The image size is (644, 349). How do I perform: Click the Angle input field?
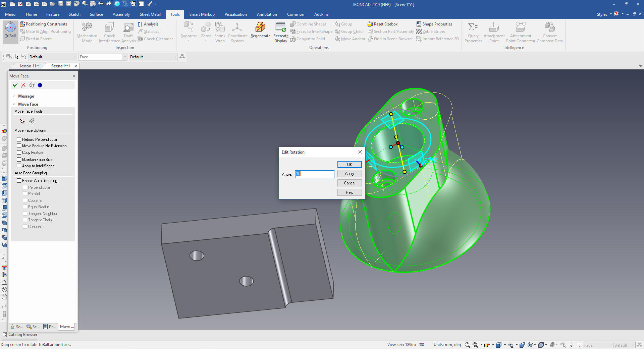click(314, 174)
